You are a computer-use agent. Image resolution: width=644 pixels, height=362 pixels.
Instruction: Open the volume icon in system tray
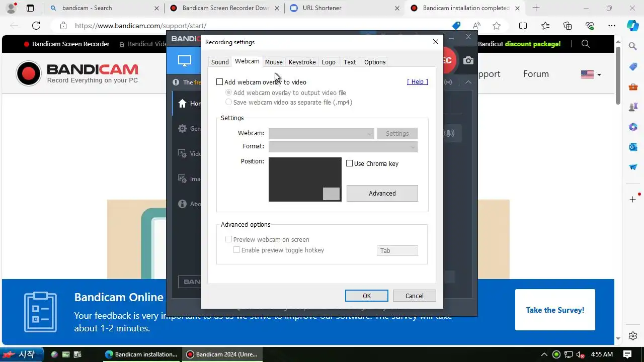580,354
